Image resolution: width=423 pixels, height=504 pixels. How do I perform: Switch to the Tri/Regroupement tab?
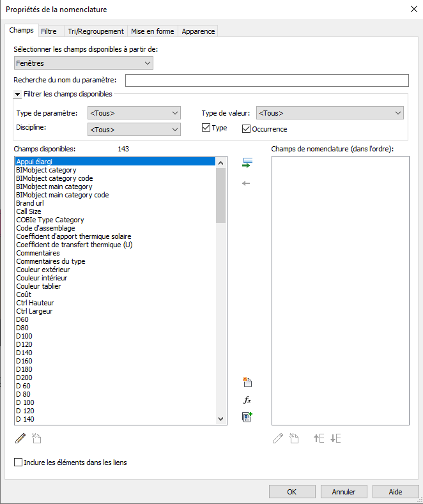click(96, 31)
